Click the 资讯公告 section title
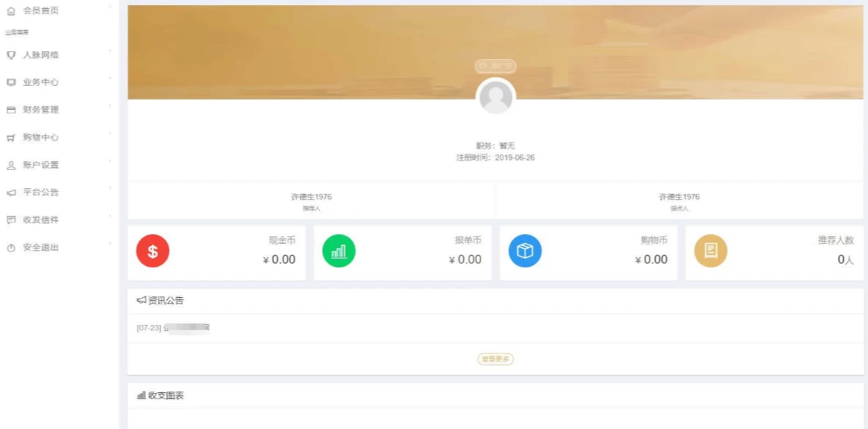868x429 pixels. tap(166, 301)
